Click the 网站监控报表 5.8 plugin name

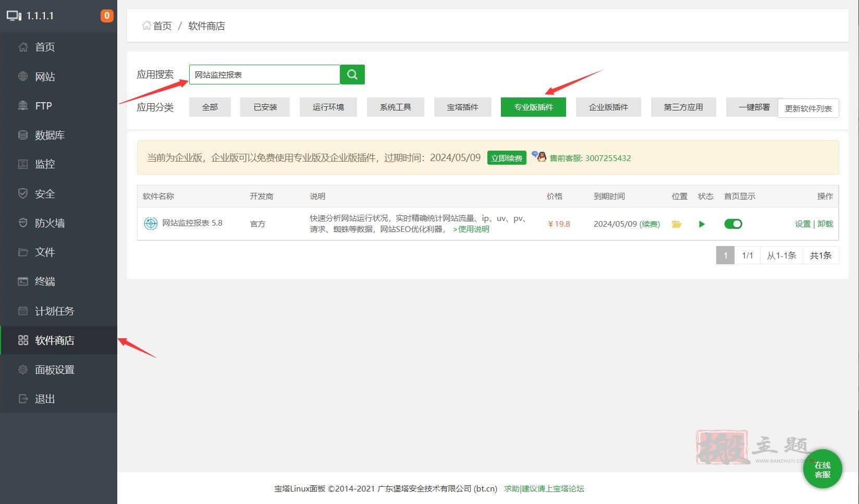(x=192, y=223)
